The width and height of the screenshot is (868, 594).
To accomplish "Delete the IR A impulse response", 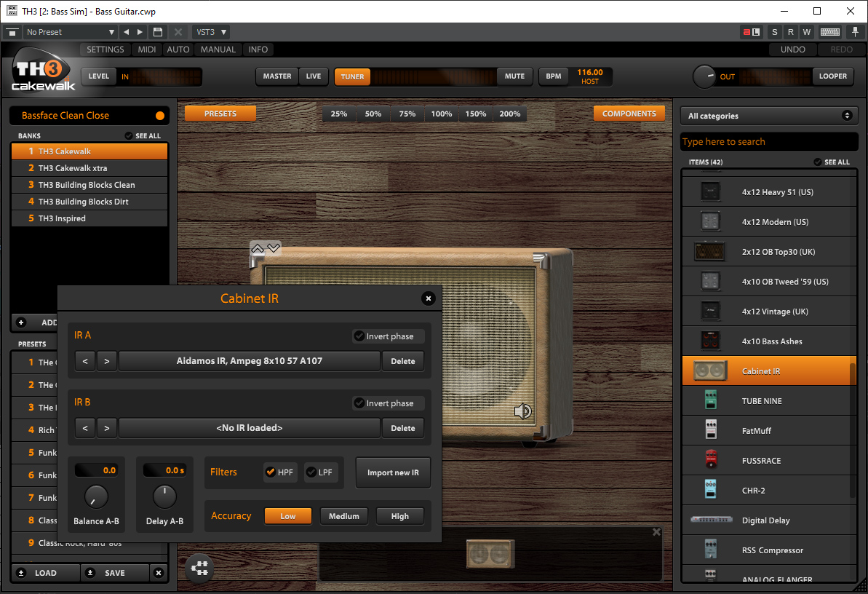I will pos(403,361).
